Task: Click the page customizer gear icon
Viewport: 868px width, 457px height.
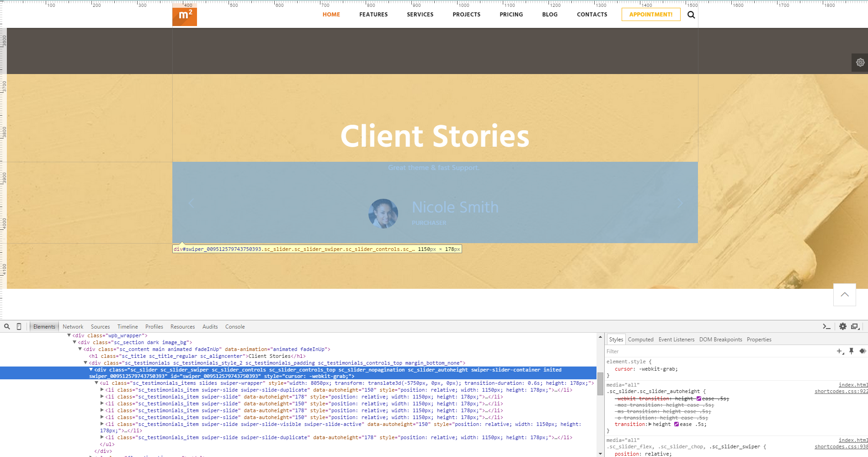Action: click(x=860, y=63)
